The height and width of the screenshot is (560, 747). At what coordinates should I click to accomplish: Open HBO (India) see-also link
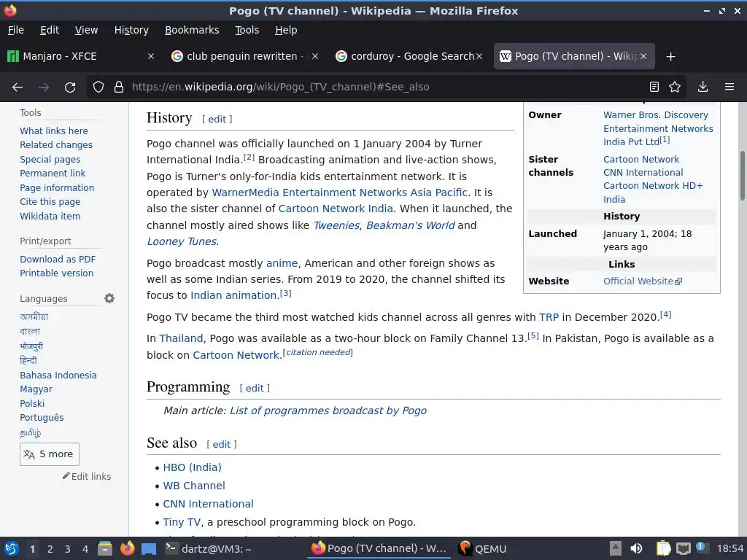pos(193,467)
